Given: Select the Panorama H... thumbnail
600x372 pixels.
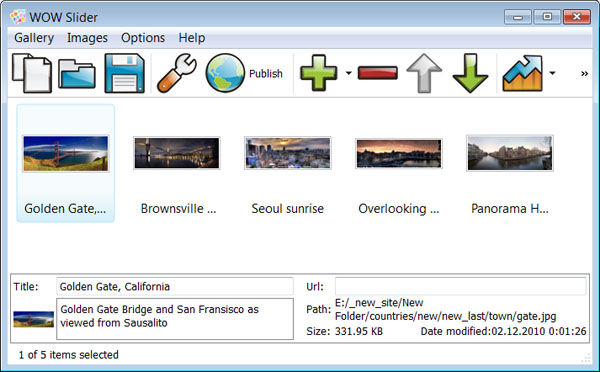Looking at the screenshot, I should [510, 153].
